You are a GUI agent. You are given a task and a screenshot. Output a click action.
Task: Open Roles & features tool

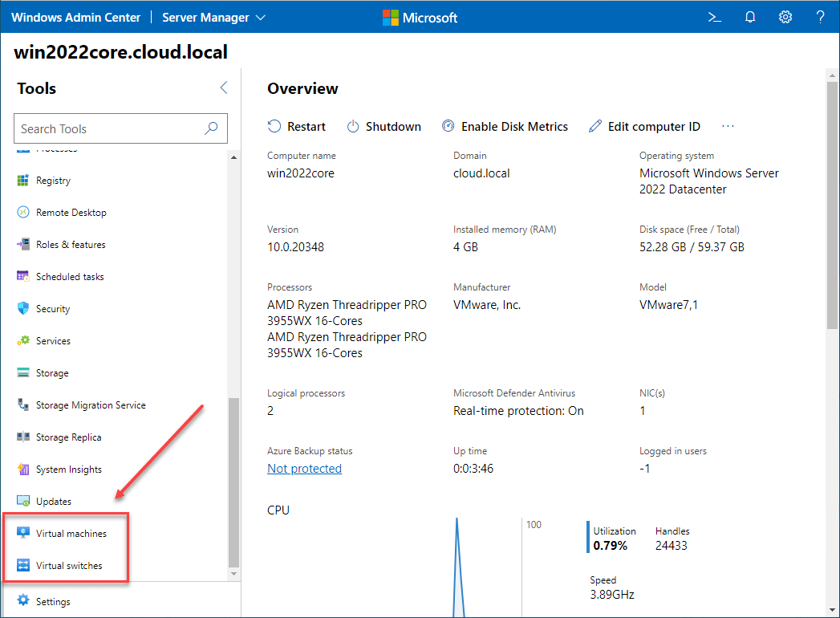click(71, 245)
